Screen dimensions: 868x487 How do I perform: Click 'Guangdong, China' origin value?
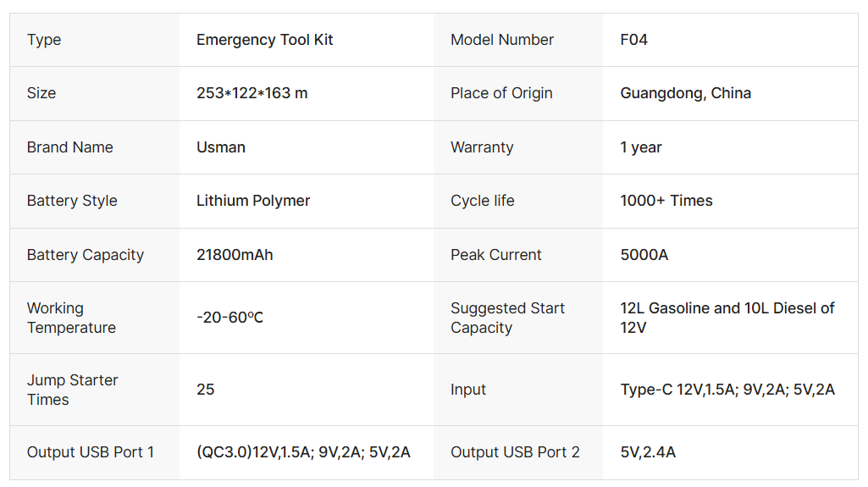point(685,93)
